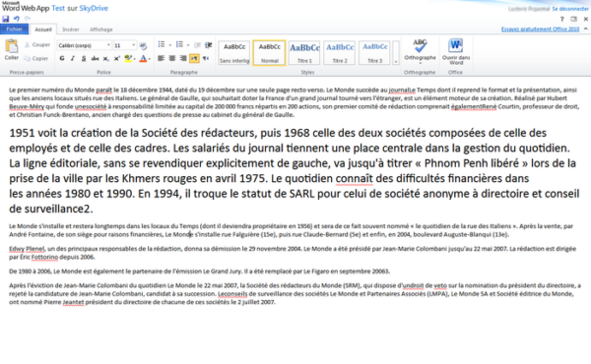
Task: Click the Coller paste icon
Action: 11,50
